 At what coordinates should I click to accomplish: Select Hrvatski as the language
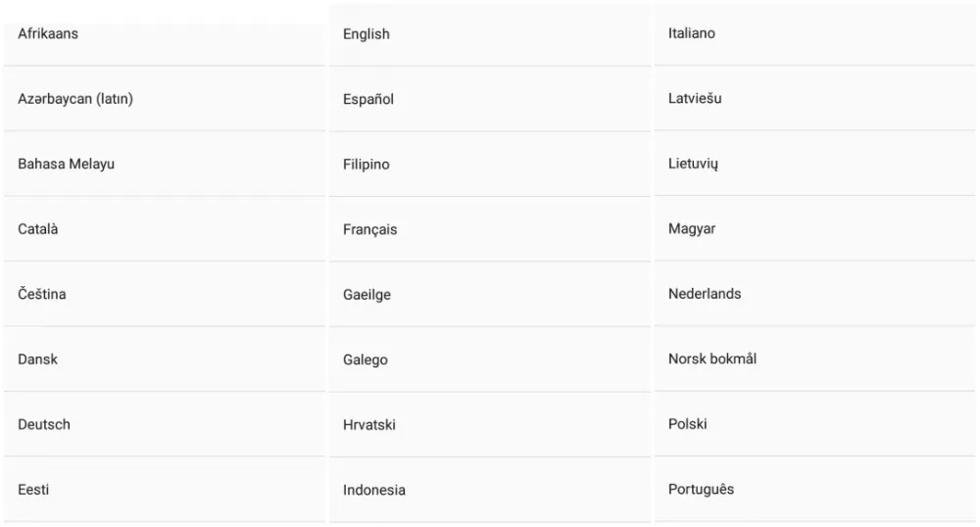coord(369,425)
